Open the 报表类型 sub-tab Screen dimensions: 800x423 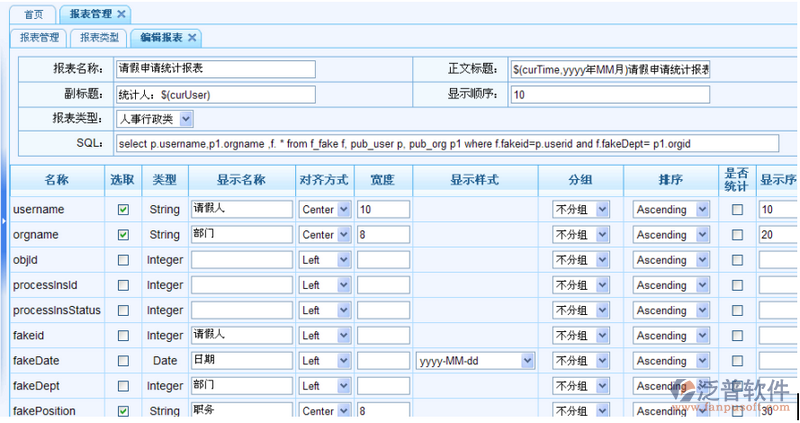99,38
